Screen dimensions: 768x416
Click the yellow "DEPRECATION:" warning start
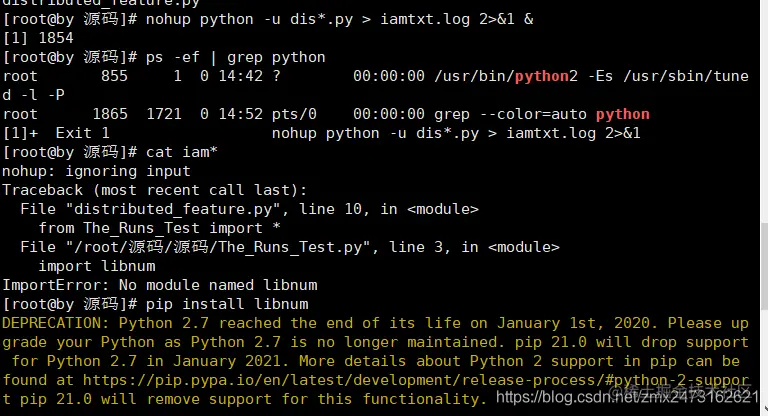coord(56,323)
